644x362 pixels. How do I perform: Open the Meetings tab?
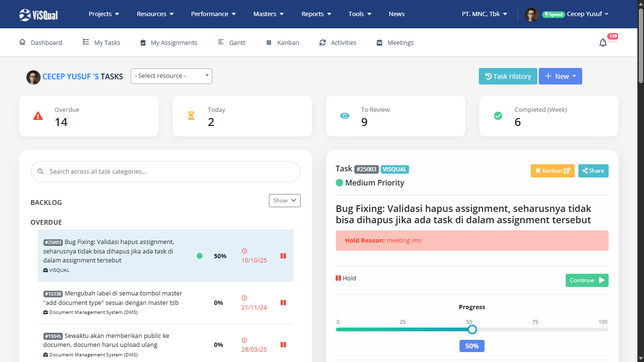point(395,42)
